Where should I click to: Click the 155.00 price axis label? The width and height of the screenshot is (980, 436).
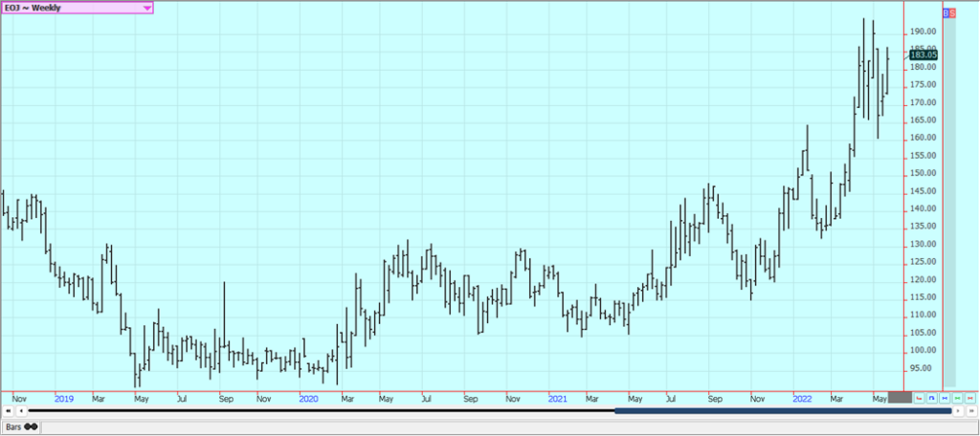[923, 156]
